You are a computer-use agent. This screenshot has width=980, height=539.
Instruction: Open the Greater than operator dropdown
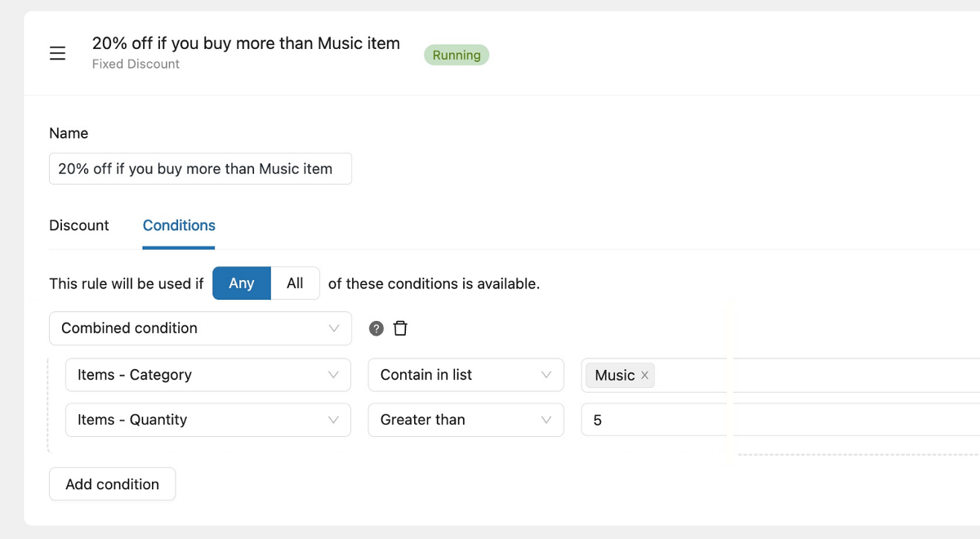pyautogui.click(x=465, y=420)
